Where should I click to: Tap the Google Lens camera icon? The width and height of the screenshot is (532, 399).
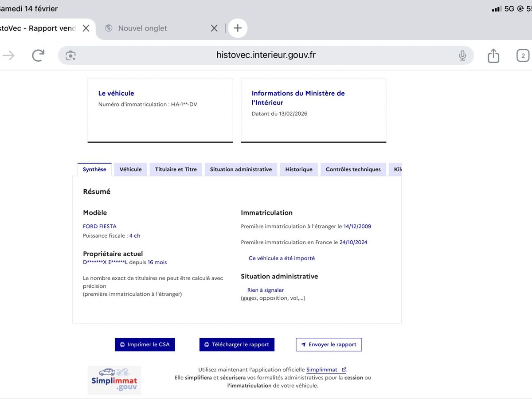pyautogui.click(x=70, y=55)
